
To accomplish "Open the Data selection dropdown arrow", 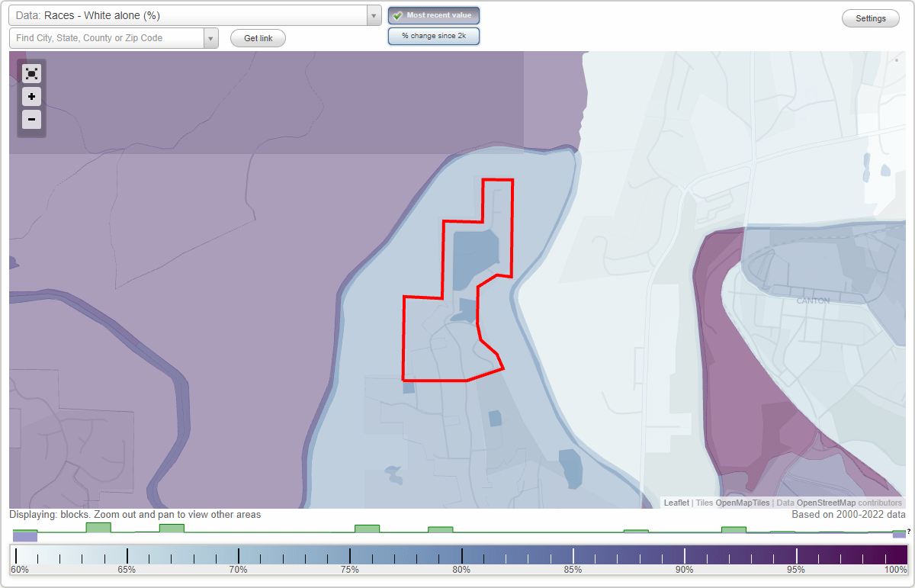I will tap(374, 15).
